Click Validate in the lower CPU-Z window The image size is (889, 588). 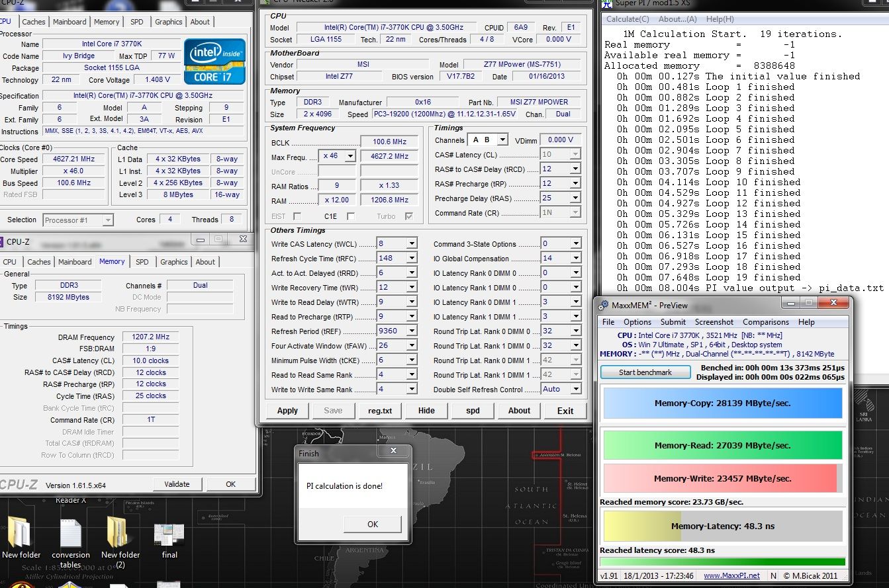click(x=177, y=484)
